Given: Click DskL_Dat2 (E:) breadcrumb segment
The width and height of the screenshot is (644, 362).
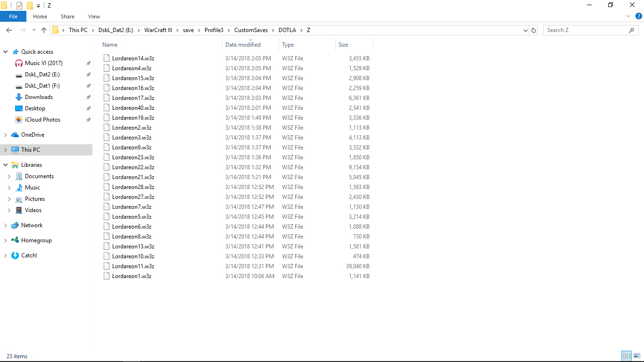Looking at the screenshot, I should (x=116, y=30).
